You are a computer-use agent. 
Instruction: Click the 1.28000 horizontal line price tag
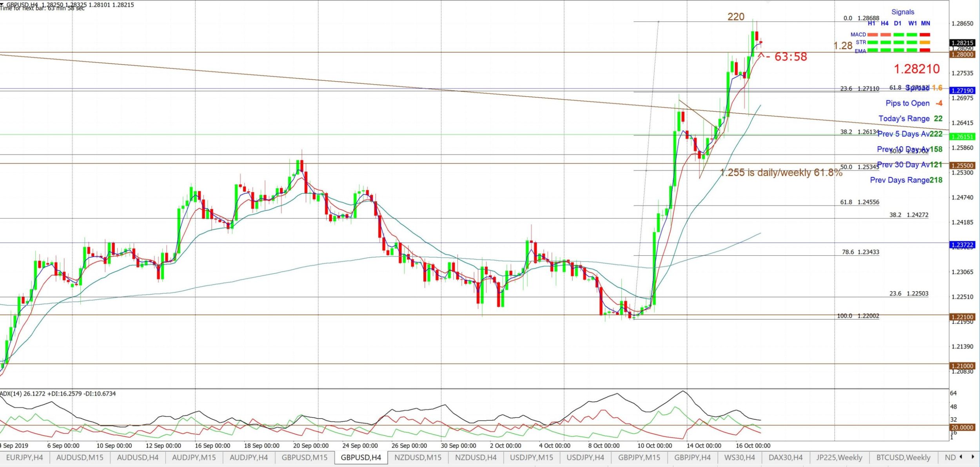(962, 54)
